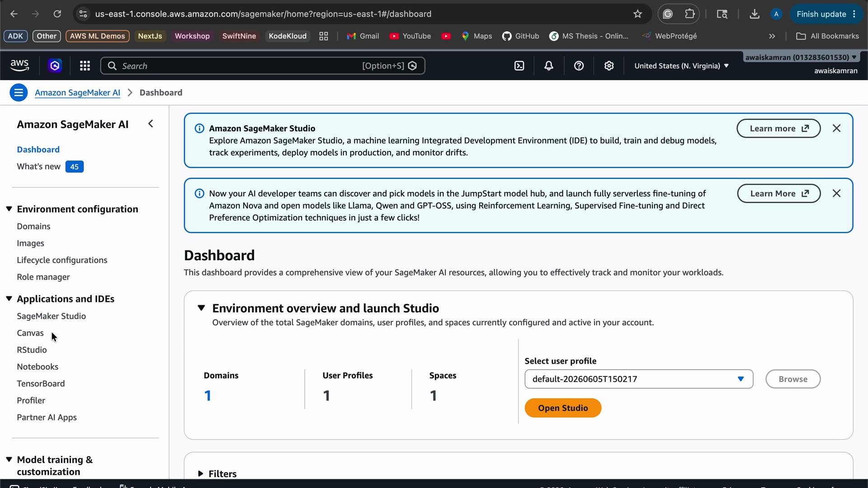868x488 pixels.
Task: Open the site information icon in address bar
Action: pyautogui.click(x=83, y=14)
